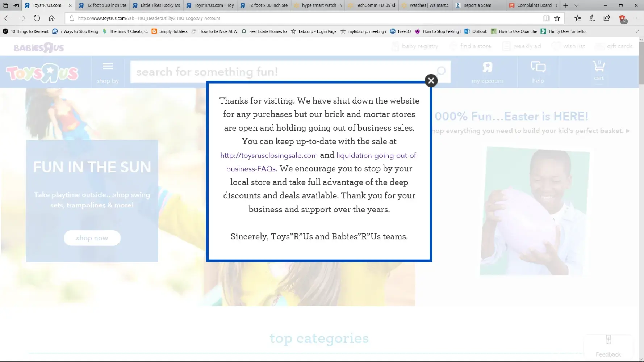The height and width of the screenshot is (362, 644).
Task: Open '10 Things to Remember' bookmark
Action: 26,31
